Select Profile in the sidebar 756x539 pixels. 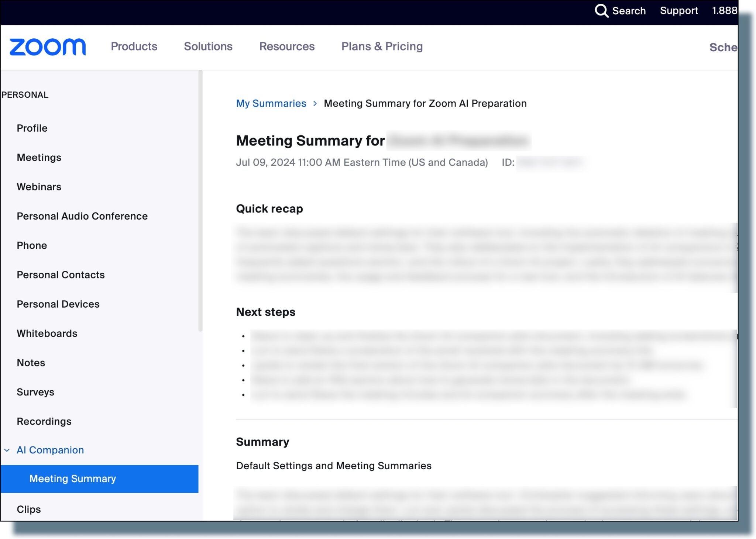32,128
